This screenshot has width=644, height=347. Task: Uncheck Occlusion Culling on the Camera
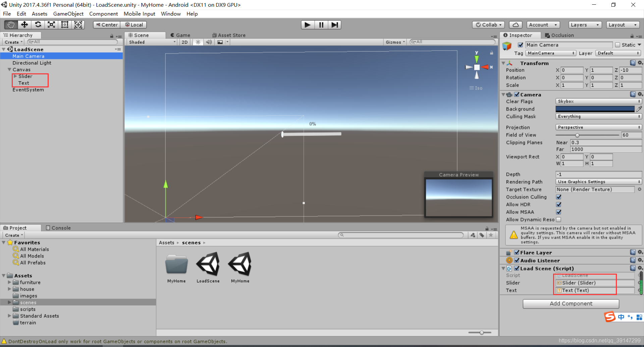(558, 197)
